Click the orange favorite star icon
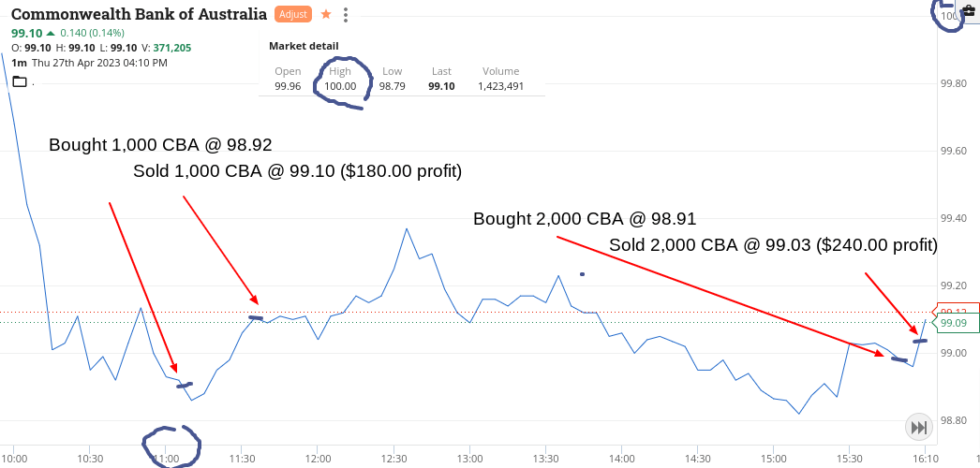Image resolution: width=980 pixels, height=468 pixels. [x=326, y=14]
